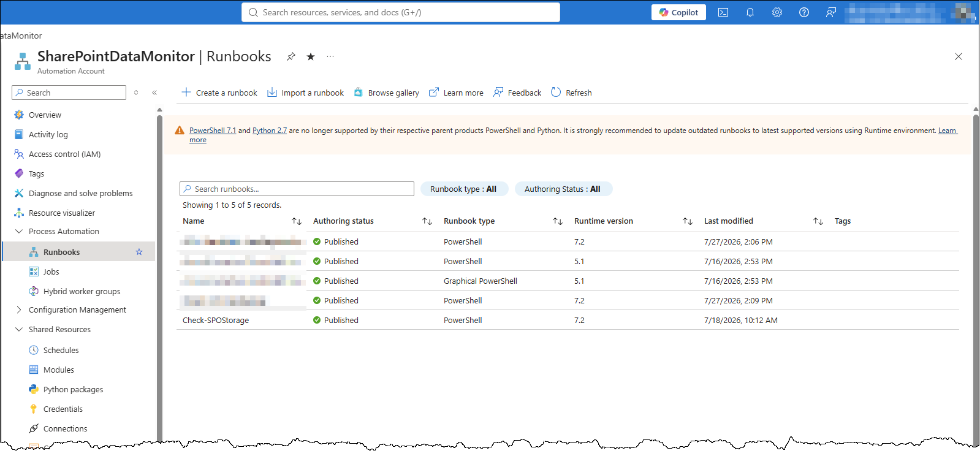
Task: Open Browse gallery
Action: [386, 93]
